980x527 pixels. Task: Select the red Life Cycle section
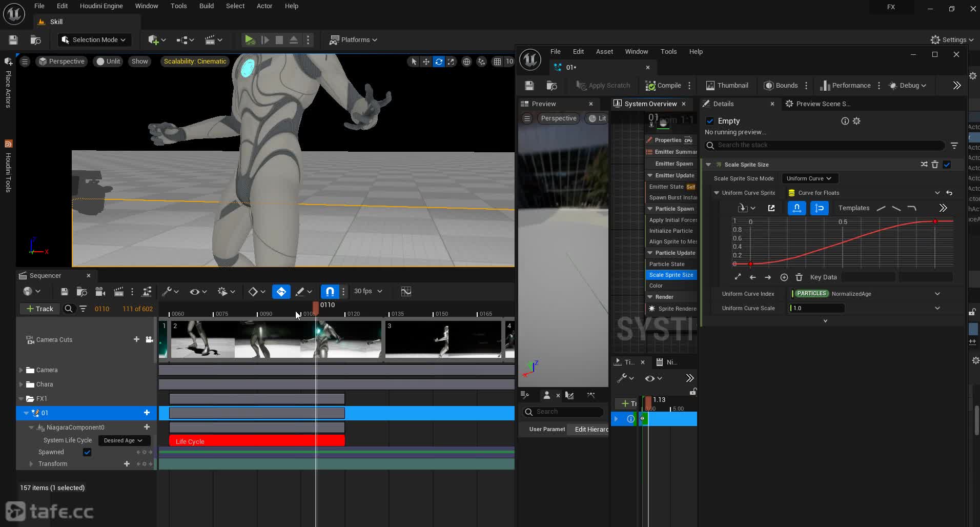pos(257,441)
